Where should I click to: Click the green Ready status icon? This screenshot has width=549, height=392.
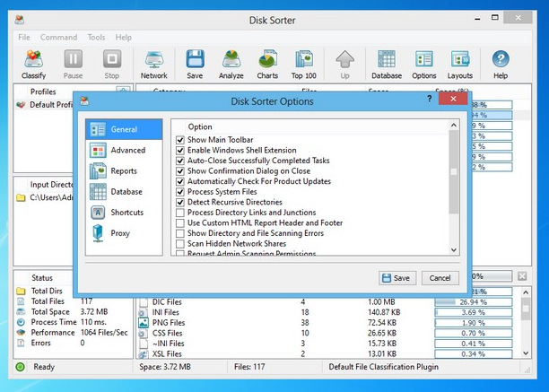point(21,367)
